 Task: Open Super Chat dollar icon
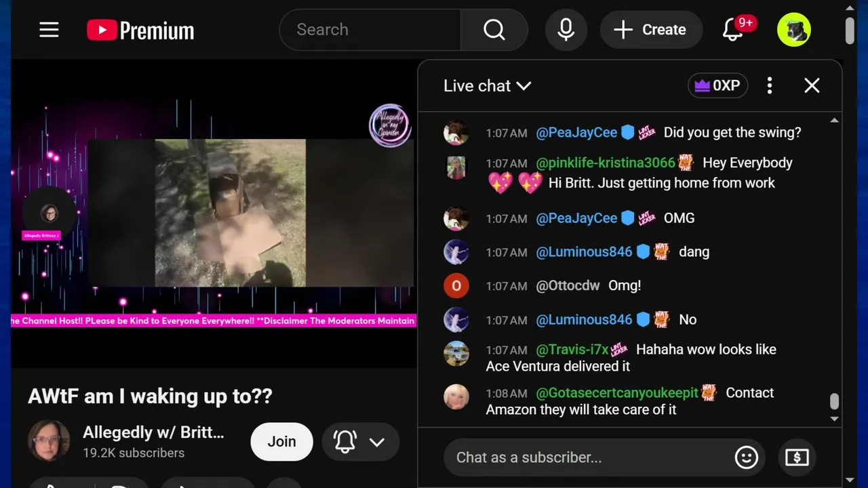(797, 457)
